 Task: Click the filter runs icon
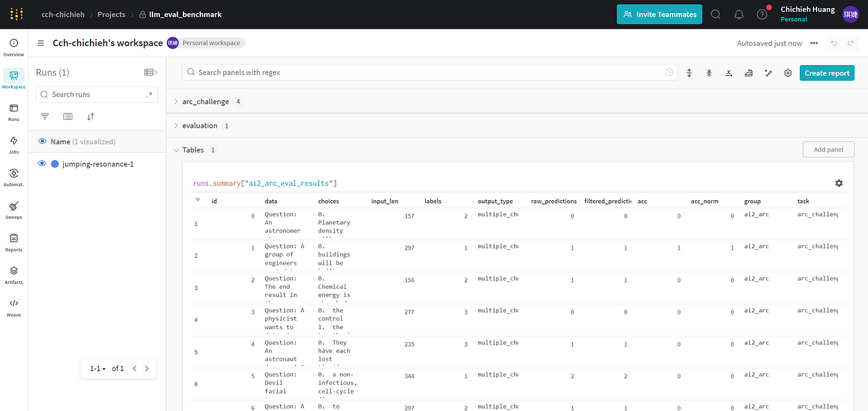click(x=45, y=117)
